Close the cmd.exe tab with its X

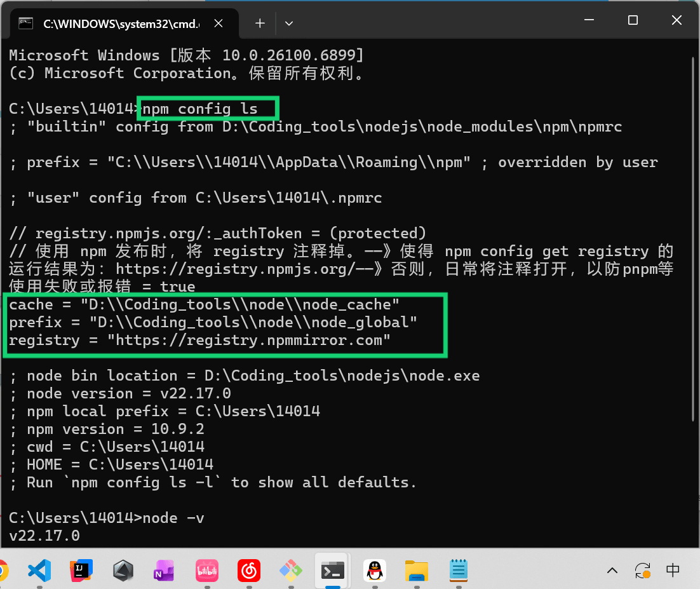[219, 23]
